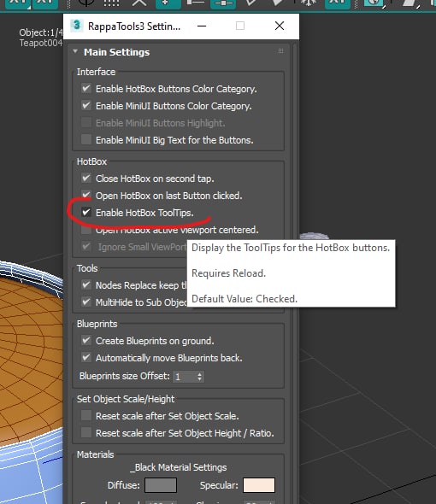Minimize the RappaTools3 Settings window

tap(202, 26)
